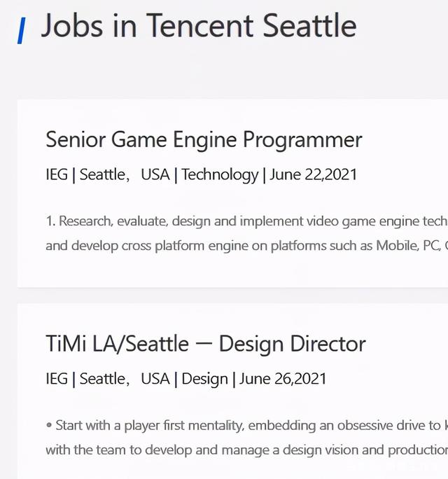Open the Senior Game Engine Programmer job
This screenshot has height=479, width=448.
(x=204, y=139)
